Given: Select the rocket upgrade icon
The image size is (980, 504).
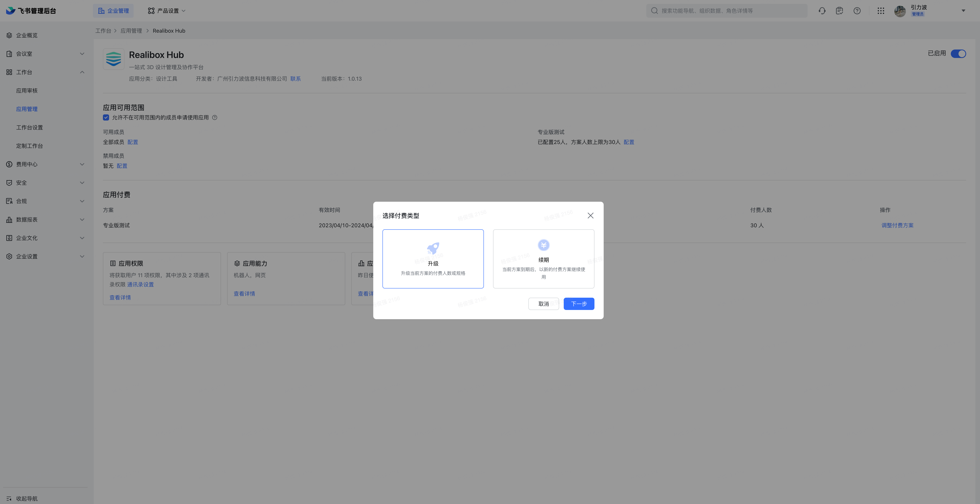Looking at the screenshot, I should 433,248.
